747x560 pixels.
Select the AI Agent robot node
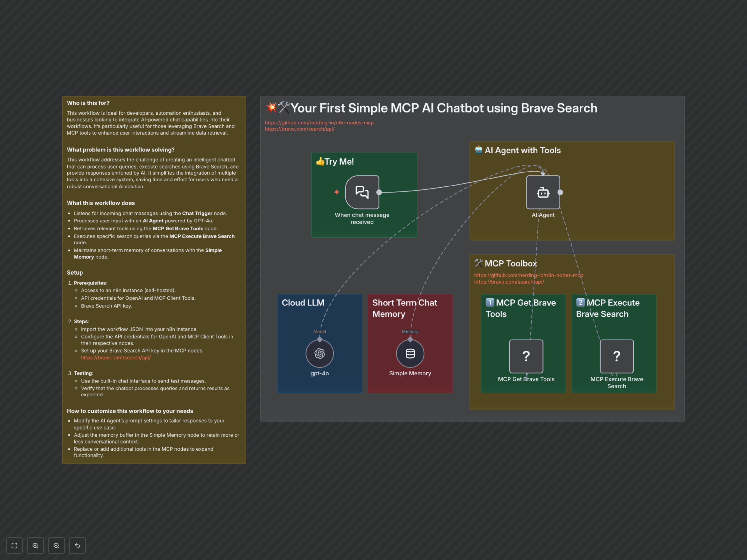point(543,192)
